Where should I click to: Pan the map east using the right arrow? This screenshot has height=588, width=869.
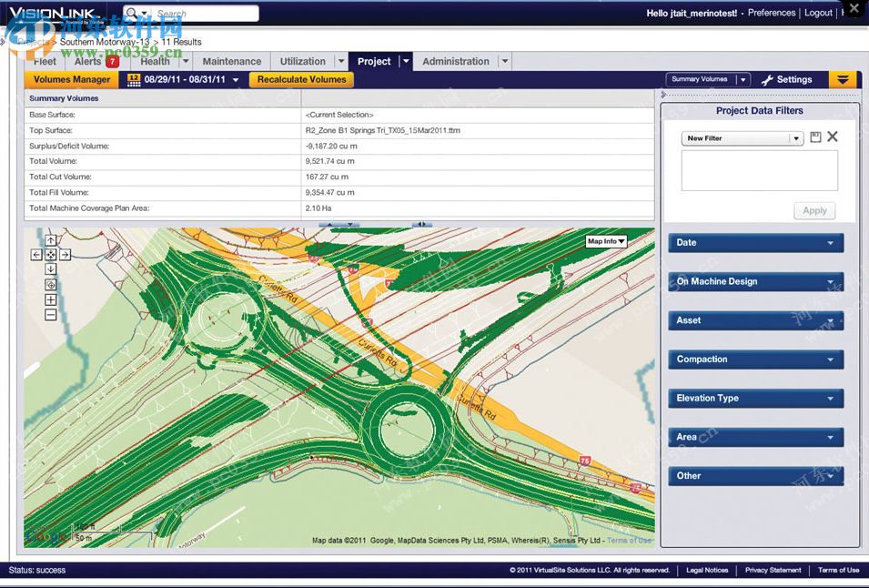click(x=63, y=255)
